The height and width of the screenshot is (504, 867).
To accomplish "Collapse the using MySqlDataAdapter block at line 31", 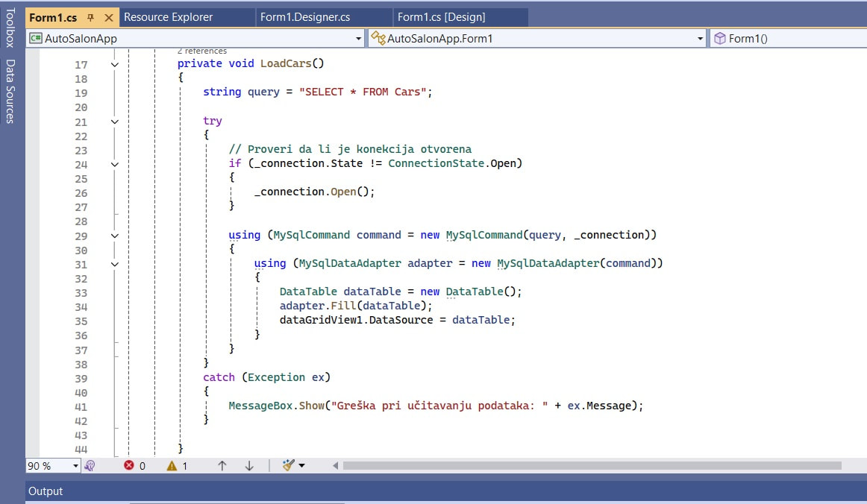I will (114, 264).
